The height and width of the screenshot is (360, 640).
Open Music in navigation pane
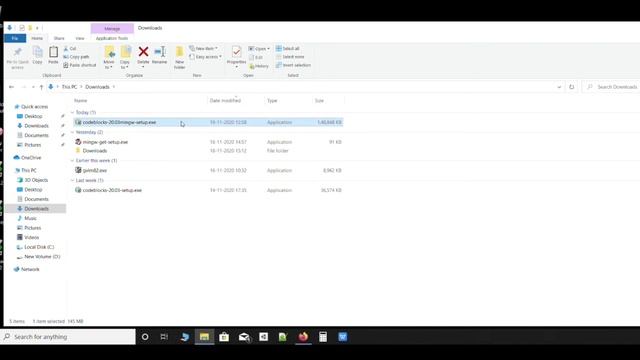click(30, 218)
